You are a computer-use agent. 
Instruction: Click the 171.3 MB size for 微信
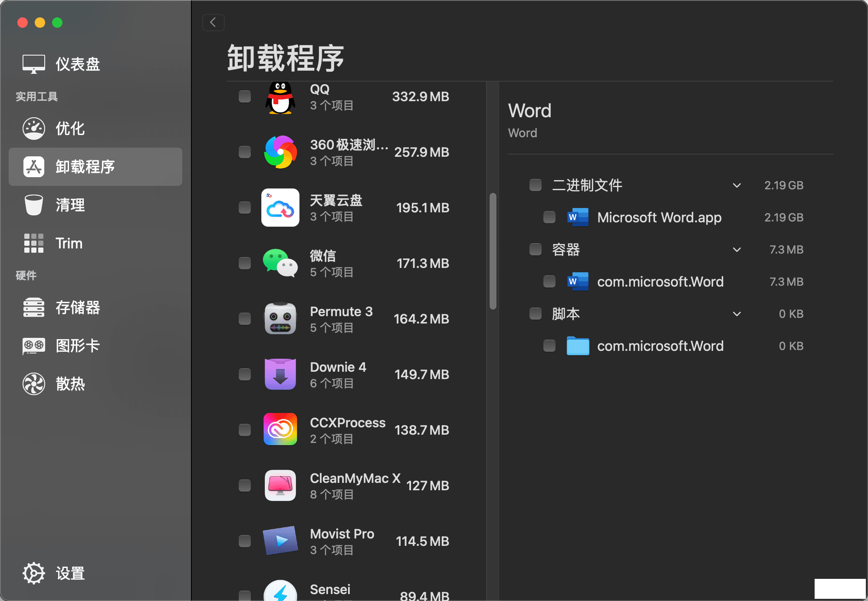coord(423,263)
